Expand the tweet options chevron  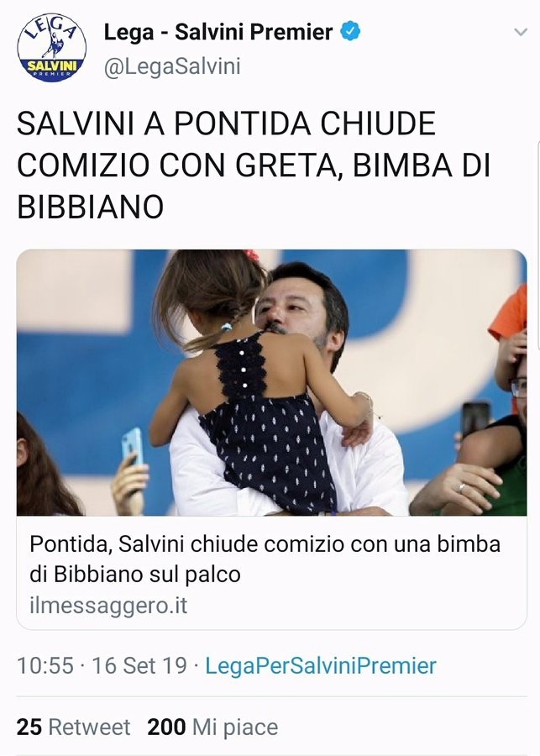[x=521, y=32]
